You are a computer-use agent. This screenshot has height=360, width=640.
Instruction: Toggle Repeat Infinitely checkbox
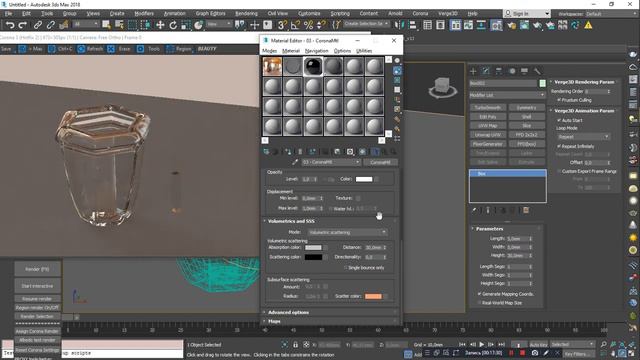click(559, 146)
